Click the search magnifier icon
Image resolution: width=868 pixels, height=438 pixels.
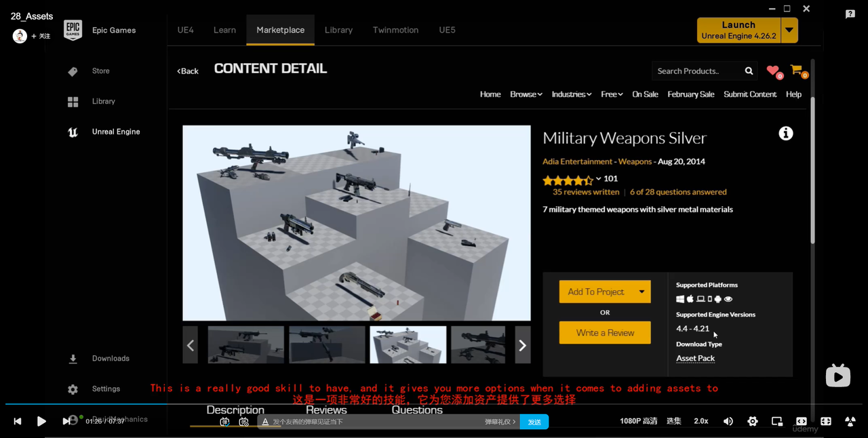(749, 71)
